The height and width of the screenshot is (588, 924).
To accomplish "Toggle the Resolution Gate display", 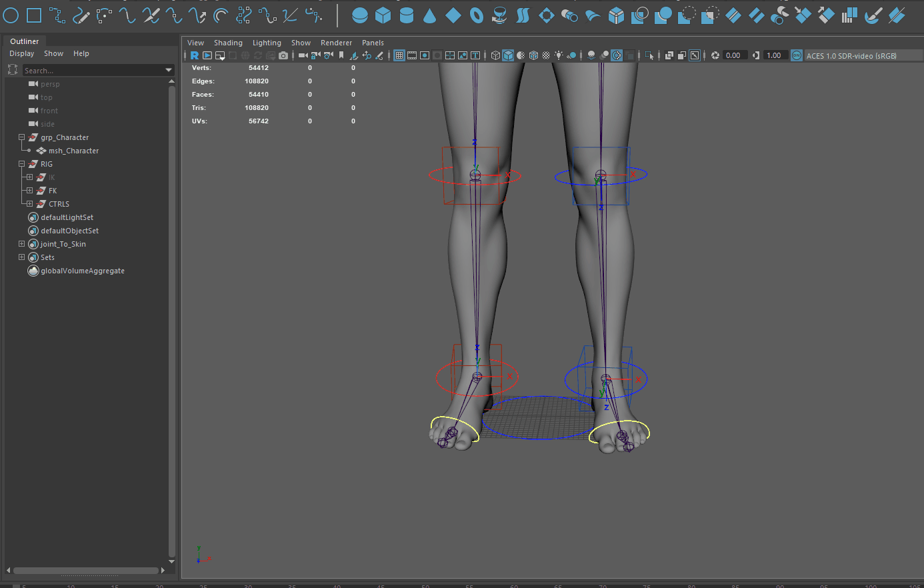I will 425,55.
